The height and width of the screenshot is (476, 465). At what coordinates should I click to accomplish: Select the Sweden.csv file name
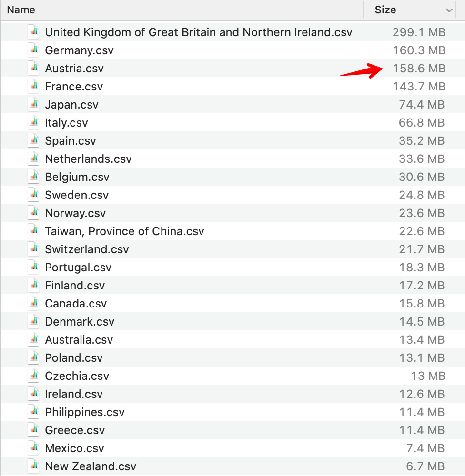tap(77, 195)
